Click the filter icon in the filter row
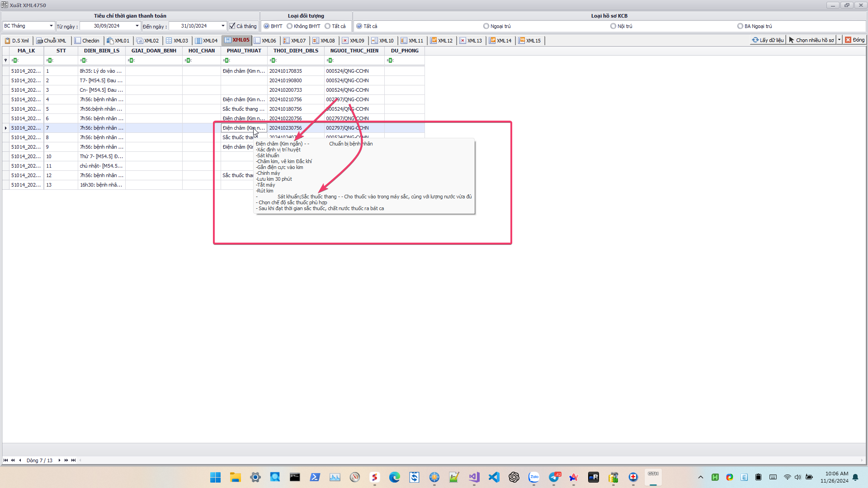Screen dimensions: 868x488 pyautogui.click(x=5, y=60)
